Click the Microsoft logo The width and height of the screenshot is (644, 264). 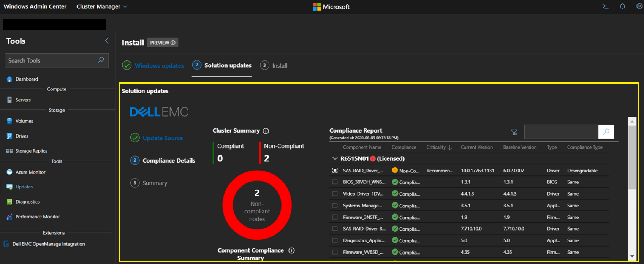(x=331, y=7)
